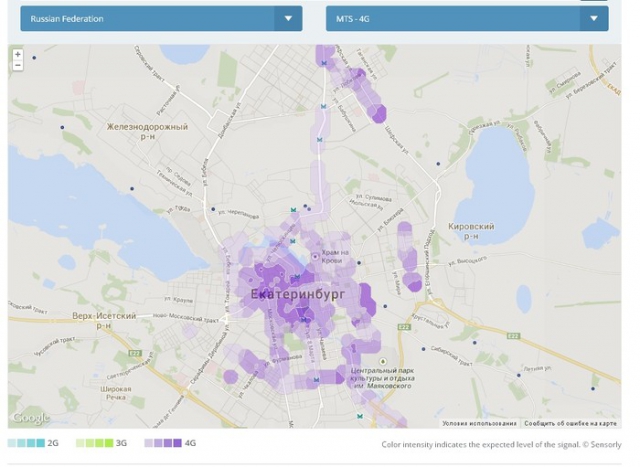The image size is (640, 467).
Task: Click the darkest purple 4G legend swatch
Action: click(178, 443)
